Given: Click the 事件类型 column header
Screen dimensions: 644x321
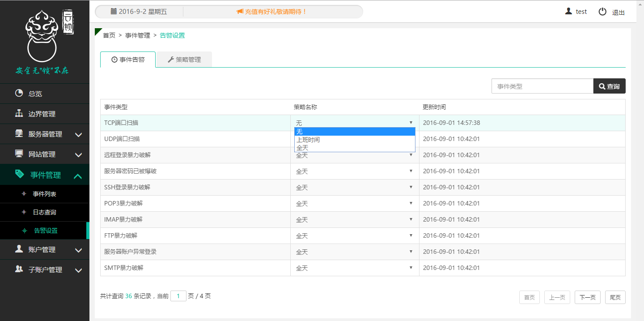Looking at the screenshot, I should [116, 107].
